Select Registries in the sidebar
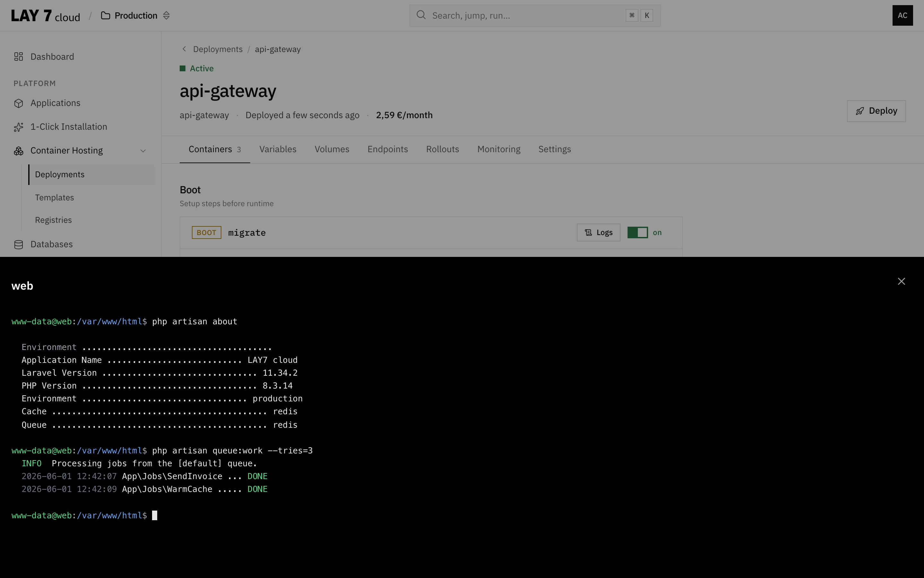Image resolution: width=924 pixels, height=578 pixels. click(x=54, y=220)
